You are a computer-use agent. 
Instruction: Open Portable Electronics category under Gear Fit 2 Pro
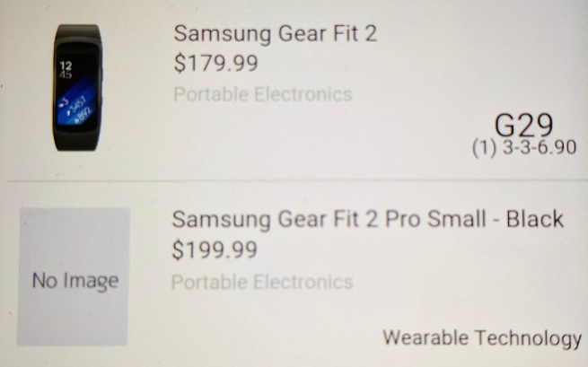coord(262,282)
